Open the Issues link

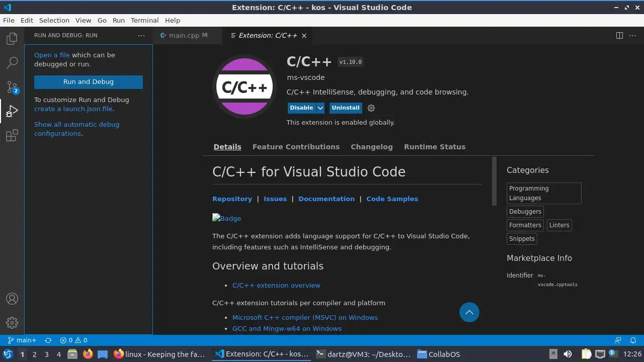pos(275,199)
